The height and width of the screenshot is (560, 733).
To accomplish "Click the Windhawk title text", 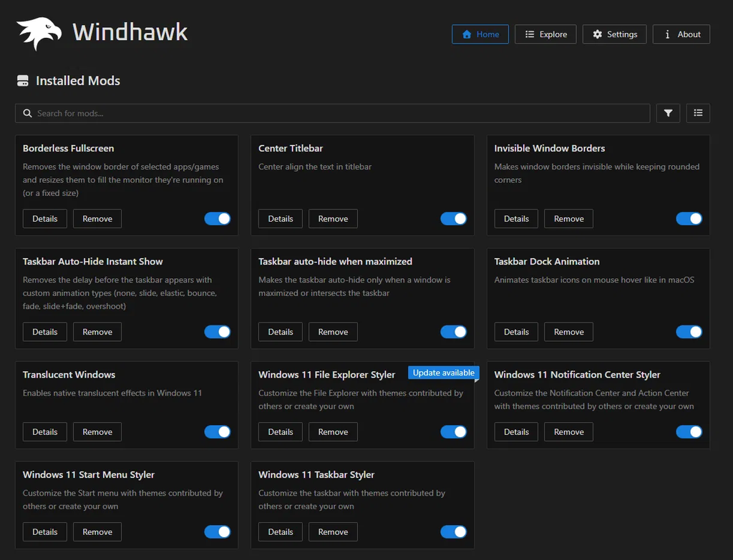I will (130, 32).
